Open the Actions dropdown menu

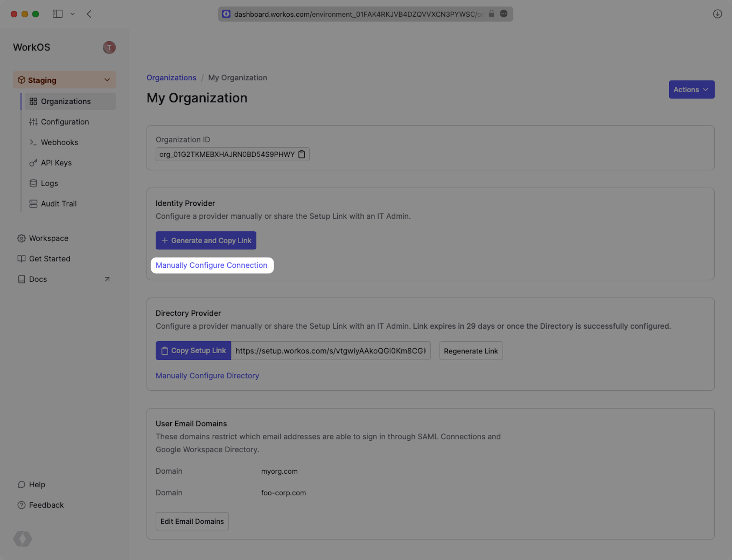click(x=691, y=89)
